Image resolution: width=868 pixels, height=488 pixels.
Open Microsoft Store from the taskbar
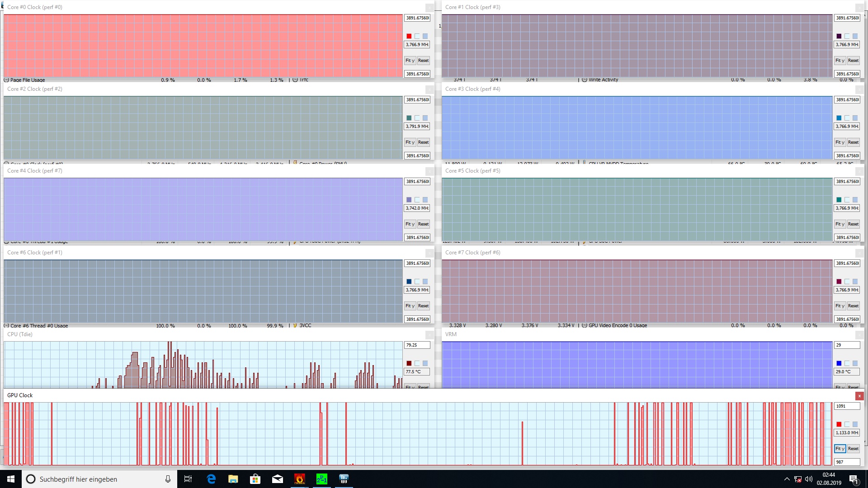pyautogui.click(x=255, y=479)
